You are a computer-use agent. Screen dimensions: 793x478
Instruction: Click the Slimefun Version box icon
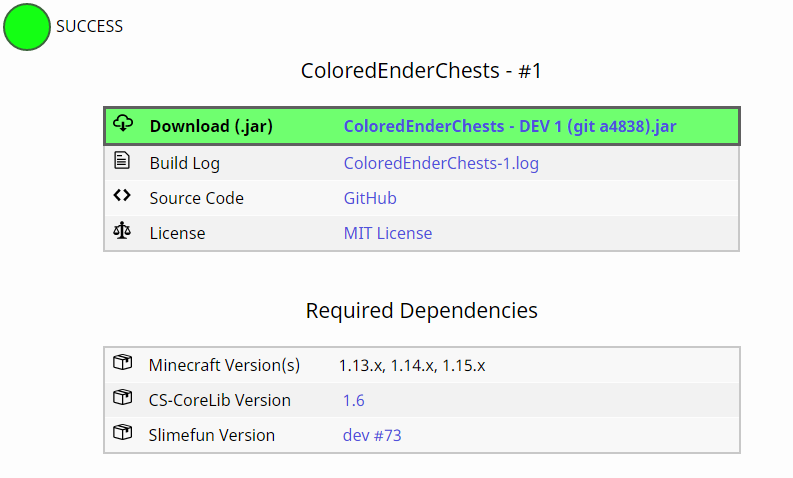122,434
